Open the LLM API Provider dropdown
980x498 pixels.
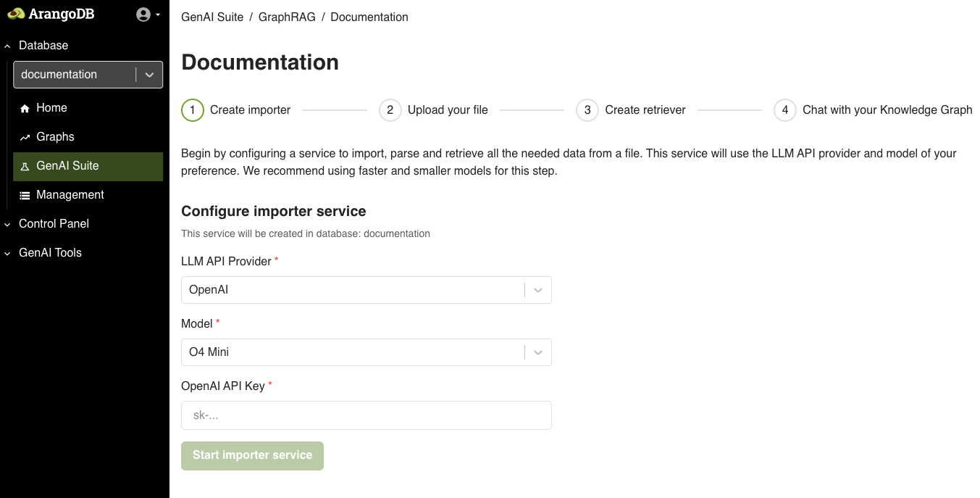click(366, 290)
